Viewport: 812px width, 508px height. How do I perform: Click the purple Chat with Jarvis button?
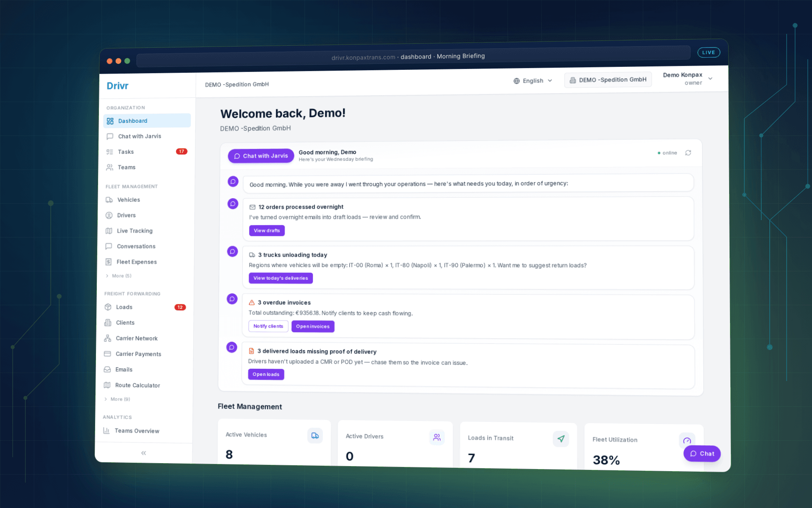pyautogui.click(x=261, y=156)
